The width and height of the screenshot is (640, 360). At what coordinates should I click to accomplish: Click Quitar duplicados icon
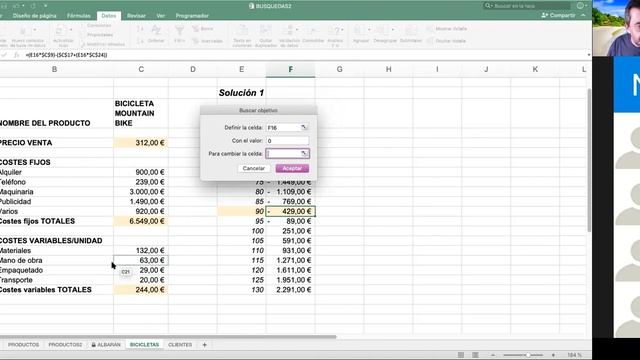(x=266, y=31)
